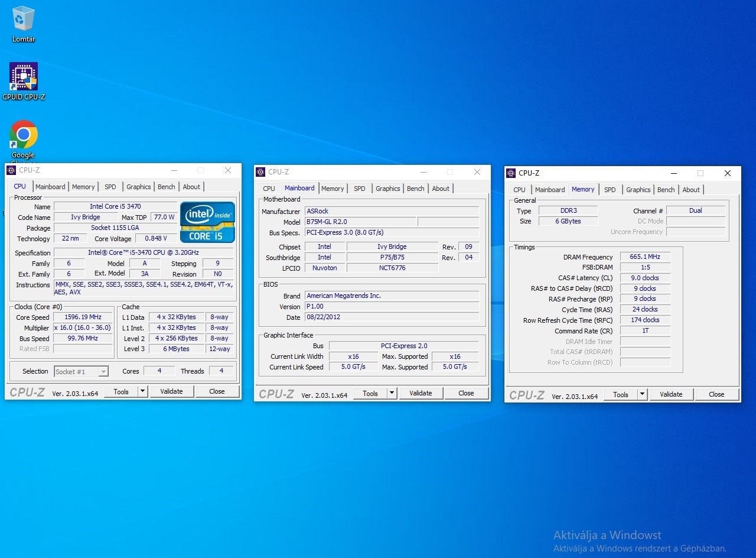Click the FSB:DRAM ratio 1:5
Viewport: 756px width, 558px height.
[x=645, y=267]
